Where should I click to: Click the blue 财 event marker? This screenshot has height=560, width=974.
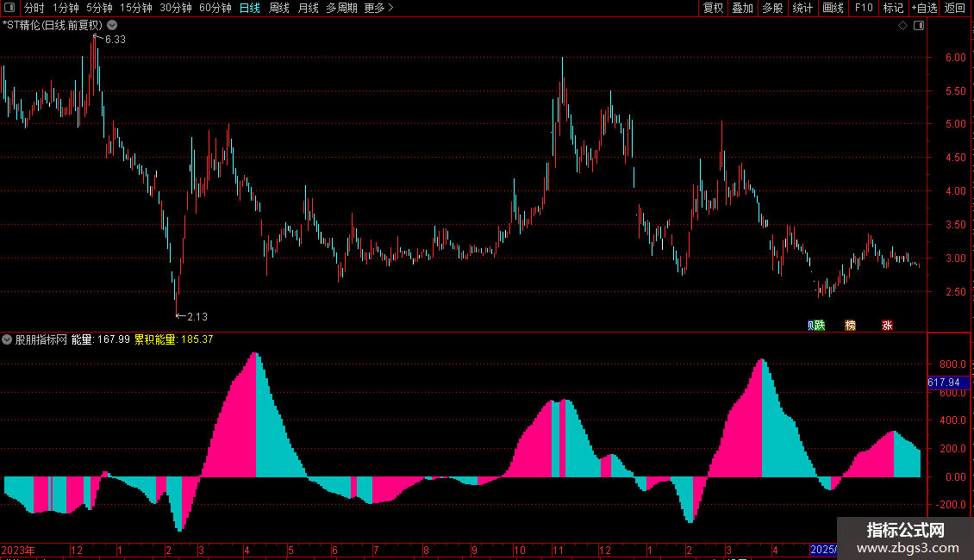(810, 326)
